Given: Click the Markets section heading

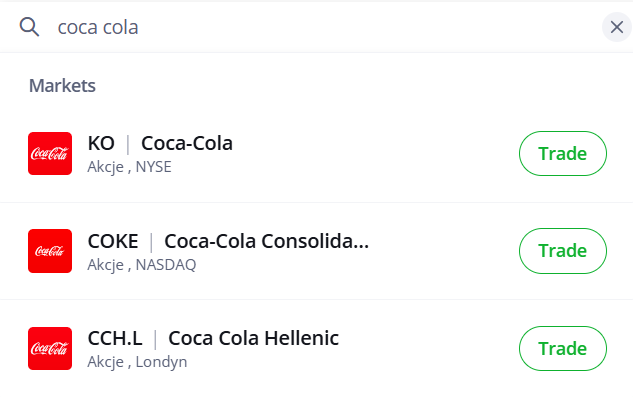Looking at the screenshot, I should (62, 86).
